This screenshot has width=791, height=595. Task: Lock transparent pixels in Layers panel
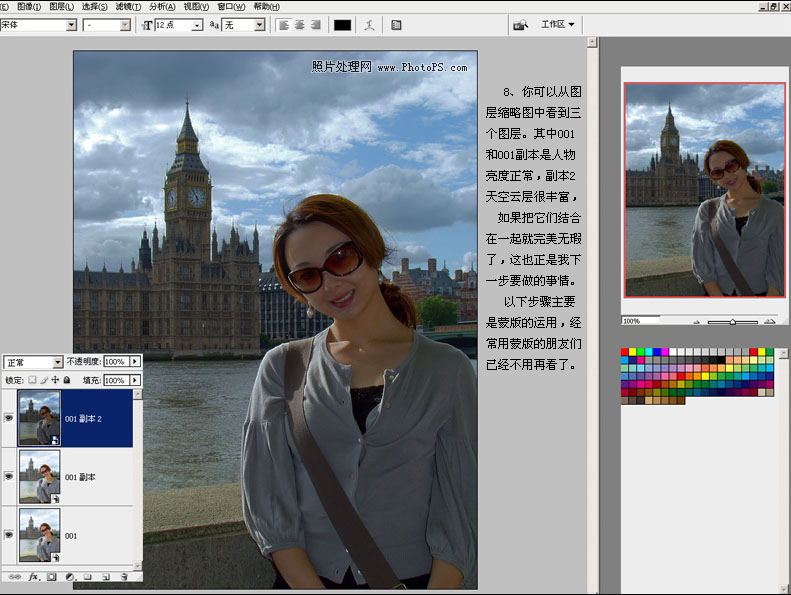coord(32,380)
